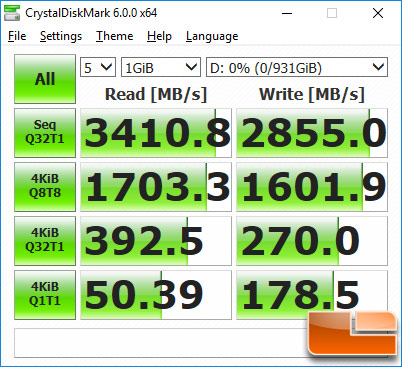Image resolution: width=402 pixels, height=367 pixels.
Task: Open the drive selector showing D: 0%
Action: coord(297,67)
